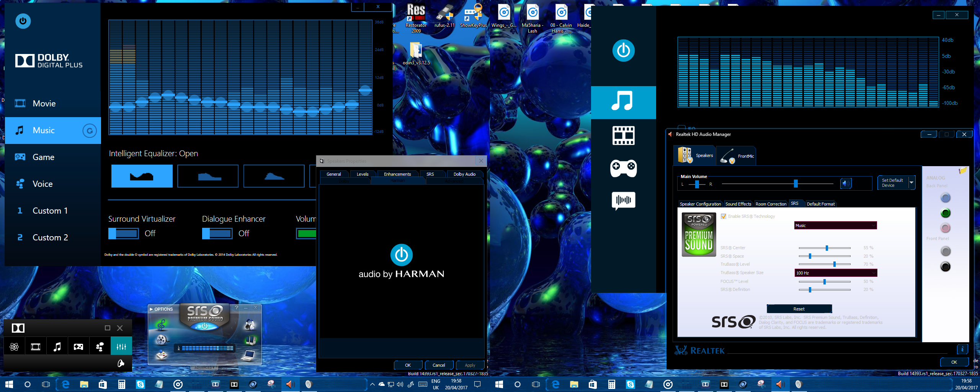Expand ADVANCED under SRS Premium Sound widget

(204, 367)
